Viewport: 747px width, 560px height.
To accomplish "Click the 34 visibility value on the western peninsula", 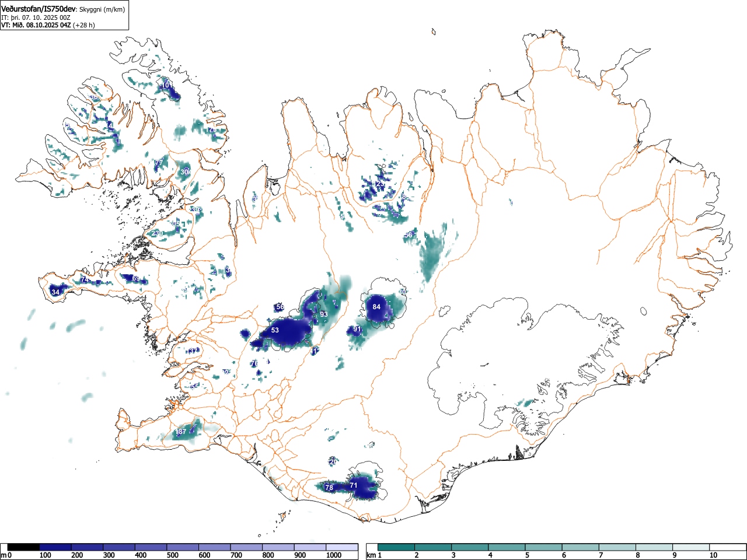I will coord(55,292).
